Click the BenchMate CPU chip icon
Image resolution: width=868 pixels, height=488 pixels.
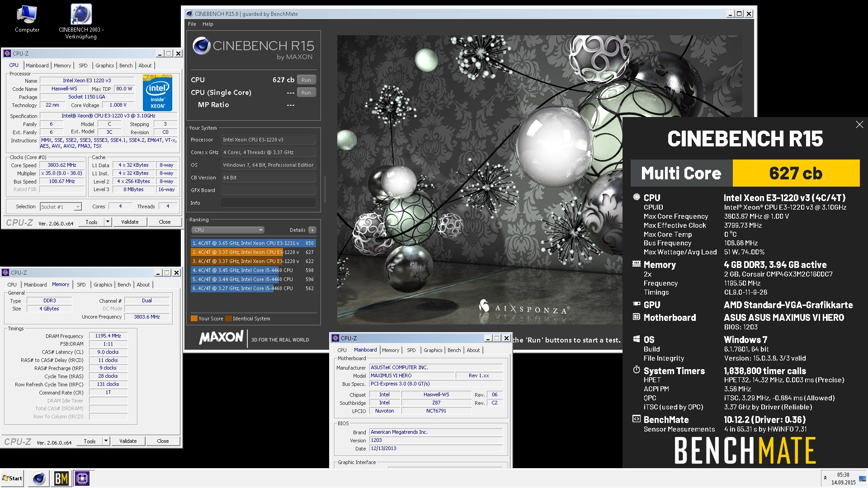pyautogui.click(x=637, y=197)
